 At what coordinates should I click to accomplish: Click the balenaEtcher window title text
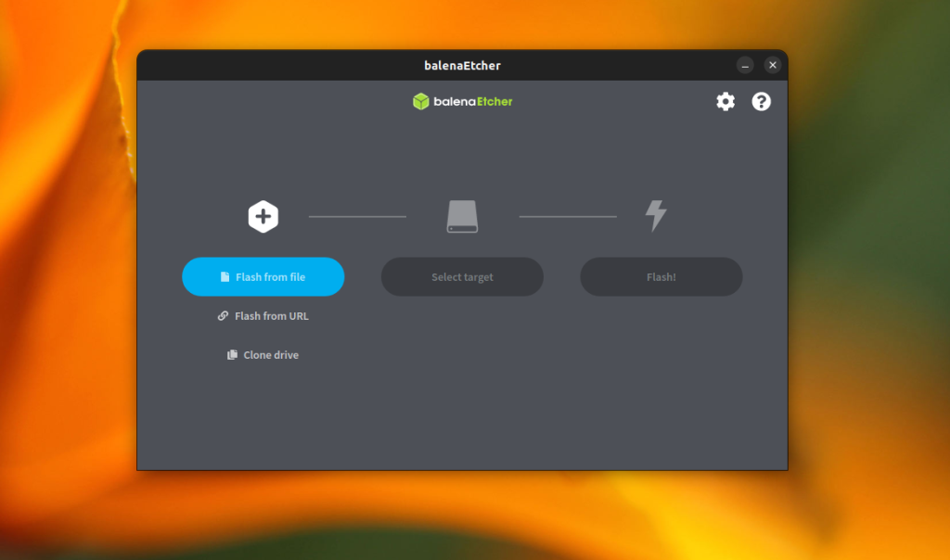(x=462, y=66)
